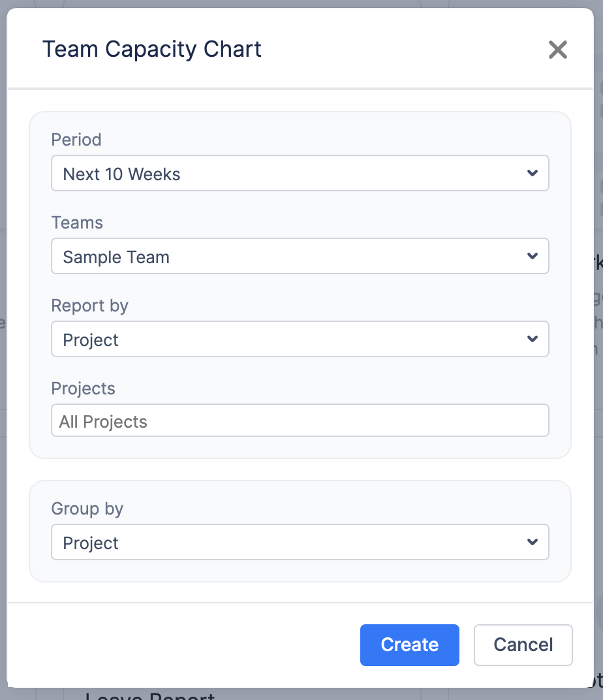Click the Group by label text
This screenshot has height=700, width=603.
(87, 509)
